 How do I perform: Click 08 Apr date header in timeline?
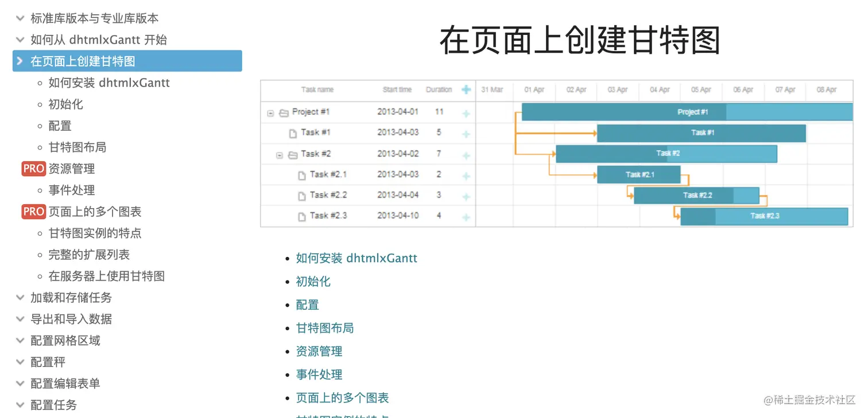coord(827,89)
